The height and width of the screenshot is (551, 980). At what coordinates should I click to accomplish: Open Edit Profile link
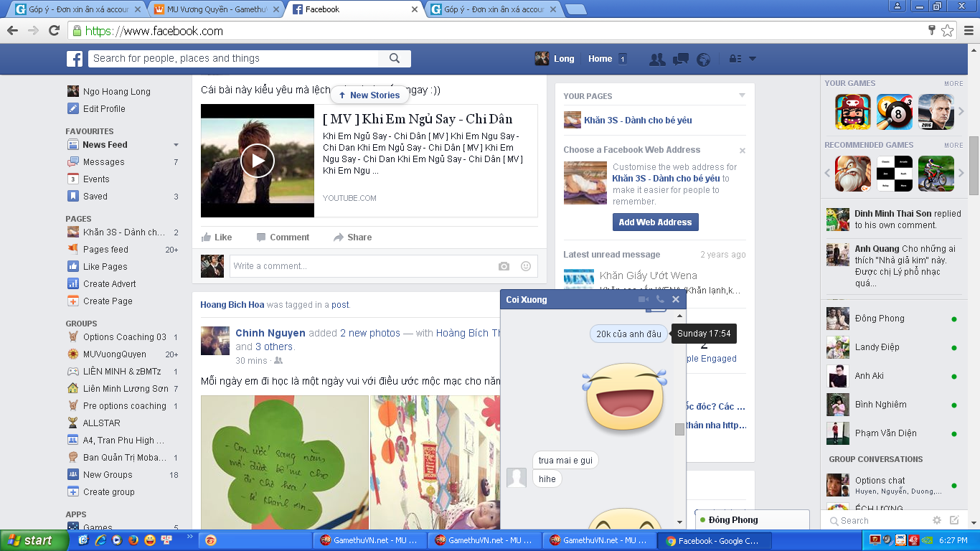104,109
